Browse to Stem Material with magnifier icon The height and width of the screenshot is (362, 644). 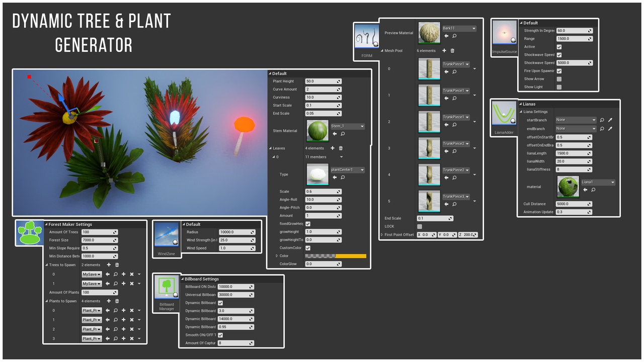click(x=343, y=134)
